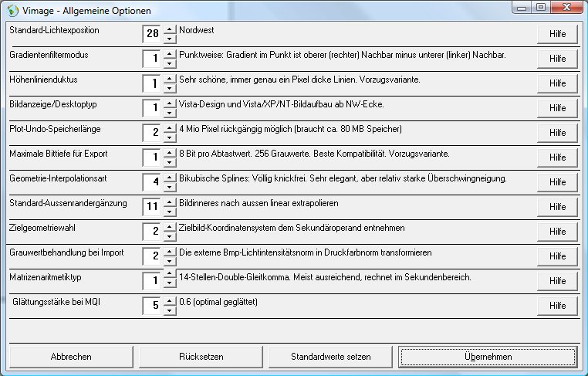Open Hilfe for Standard-Lichtexposition
The height and width of the screenshot is (376, 588).
click(557, 34)
